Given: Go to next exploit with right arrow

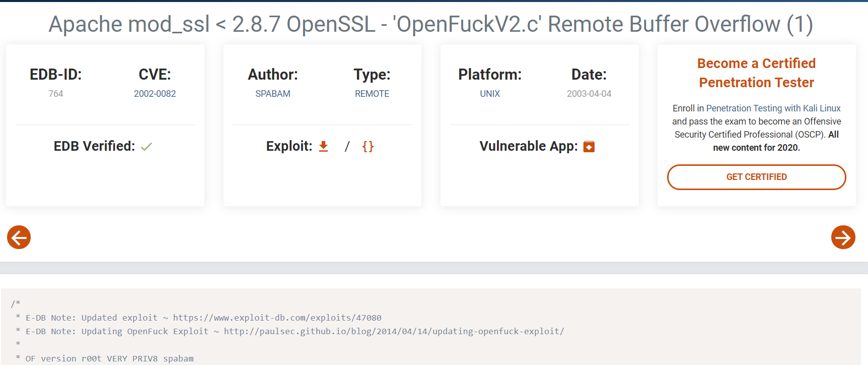Looking at the screenshot, I should 843,237.
